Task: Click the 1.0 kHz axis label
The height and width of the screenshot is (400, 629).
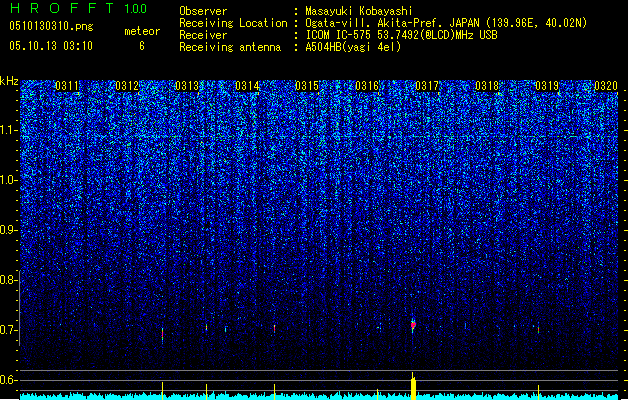Action: point(9,180)
